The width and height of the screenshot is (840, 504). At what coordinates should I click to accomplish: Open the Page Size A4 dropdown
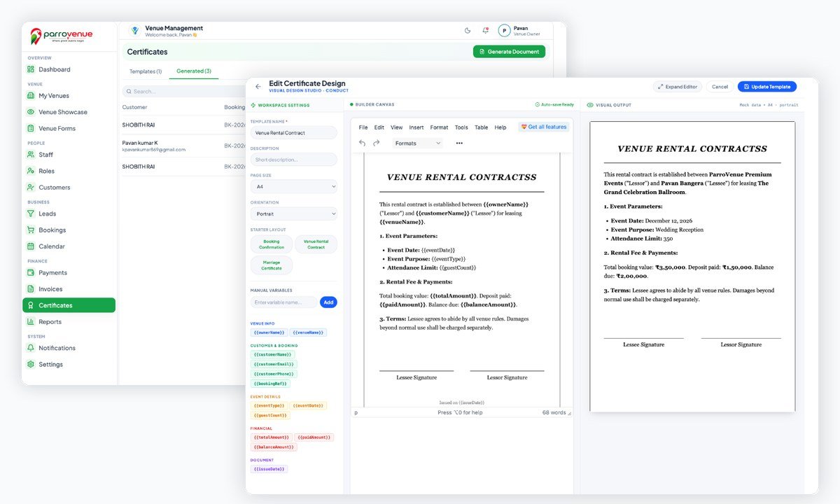click(294, 187)
